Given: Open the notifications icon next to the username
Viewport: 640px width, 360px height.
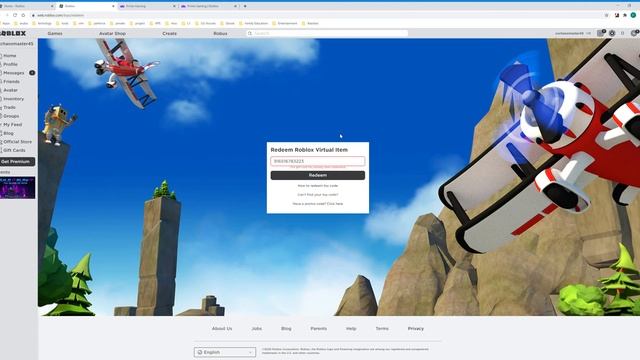Looking at the screenshot, I should coord(600,33).
